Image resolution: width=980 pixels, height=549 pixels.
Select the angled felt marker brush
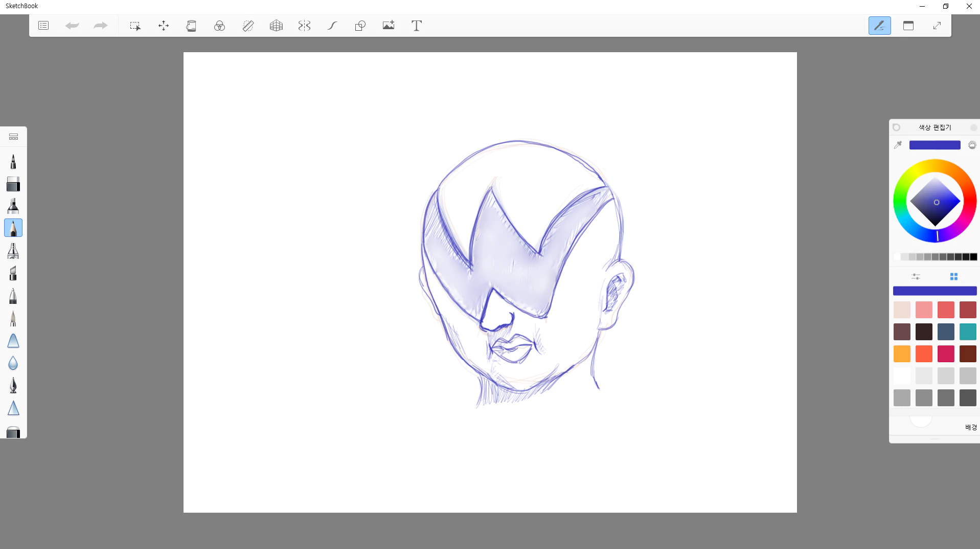13,273
